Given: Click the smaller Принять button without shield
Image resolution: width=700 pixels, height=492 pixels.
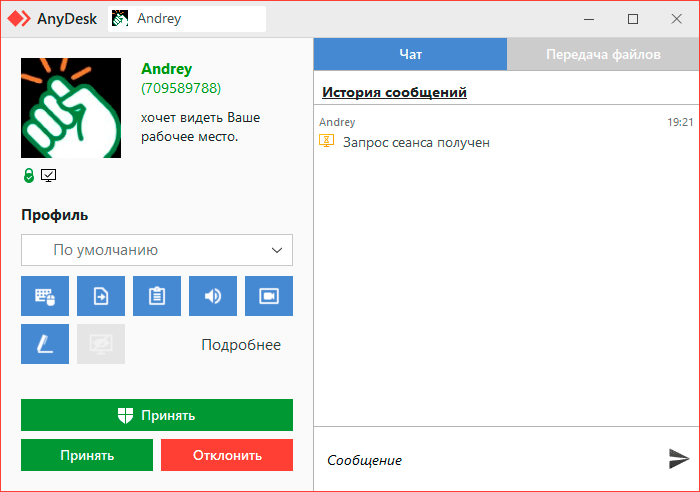Looking at the screenshot, I should point(87,455).
